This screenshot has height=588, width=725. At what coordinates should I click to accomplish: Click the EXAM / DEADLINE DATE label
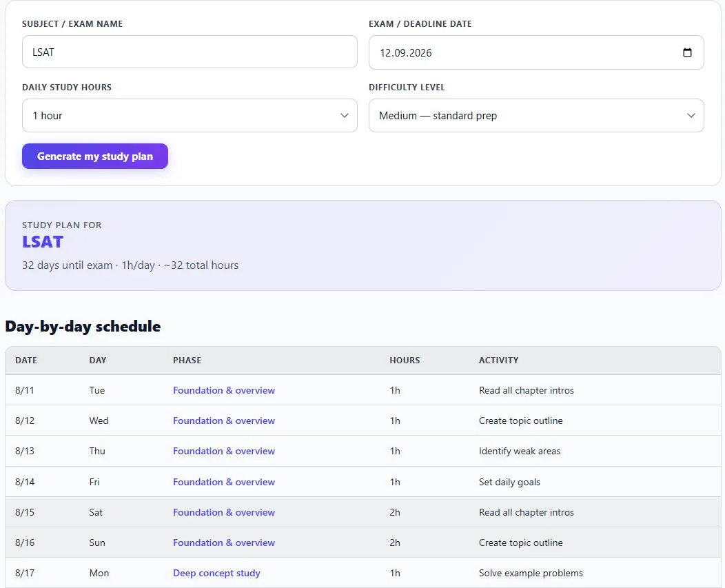tap(420, 23)
